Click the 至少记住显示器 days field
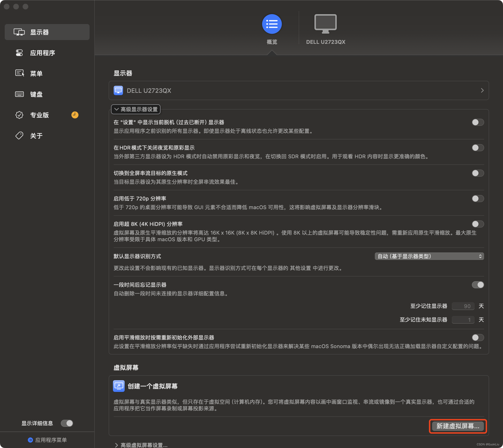This screenshot has width=503, height=448. (x=463, y=306)
